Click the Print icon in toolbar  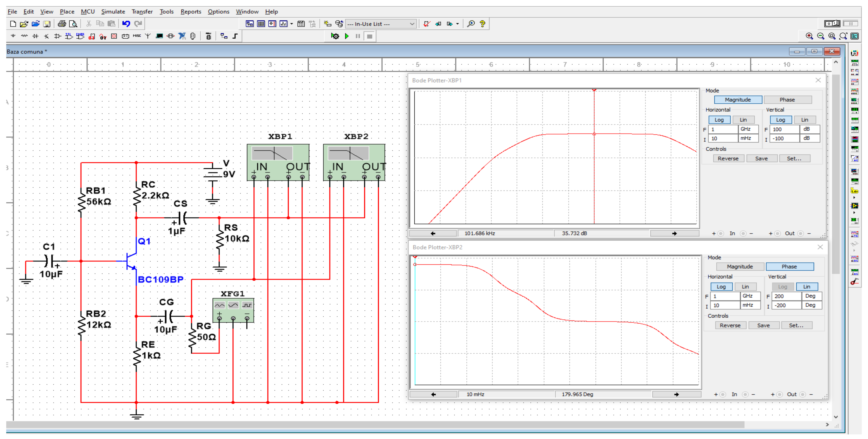62,24
